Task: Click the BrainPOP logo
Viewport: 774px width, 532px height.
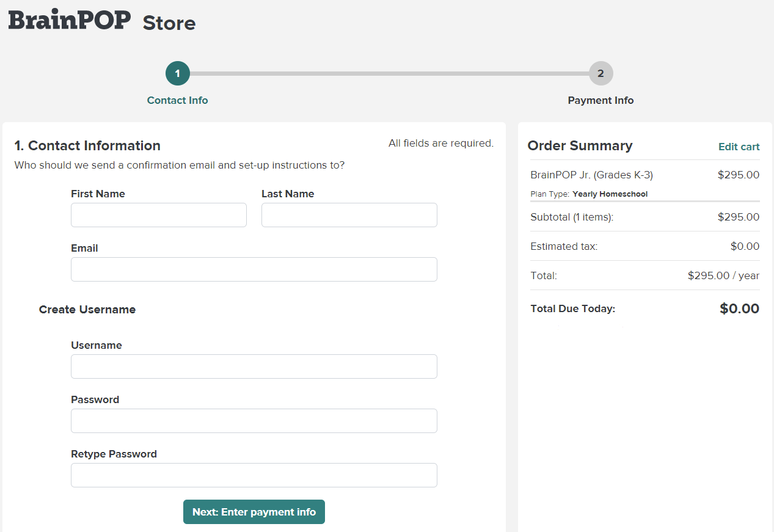Action: pos(69,20)
